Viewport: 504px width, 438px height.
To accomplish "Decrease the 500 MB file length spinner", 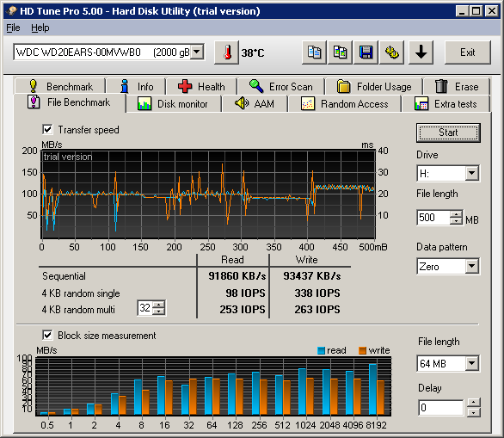I will pyautogui.click(x=456, y=221).
